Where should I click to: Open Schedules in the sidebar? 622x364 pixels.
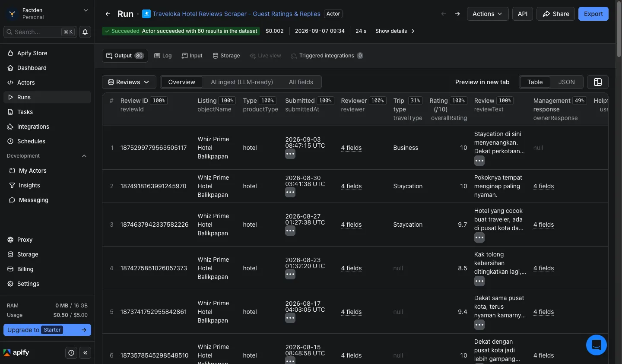(x=47, y=141)
